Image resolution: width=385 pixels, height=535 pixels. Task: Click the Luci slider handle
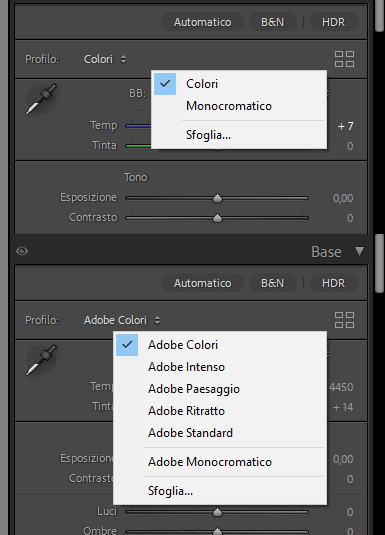coord(217,512)
